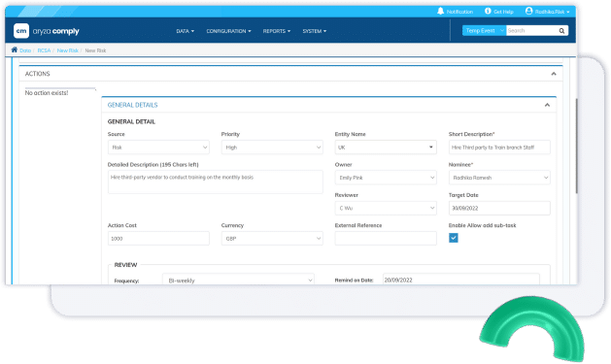Open the Currency dropdown
This screenshot has width=611, height=364.
(x=272, y=238)
